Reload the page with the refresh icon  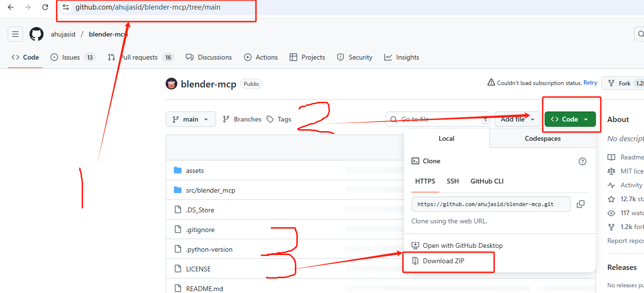point(45,7)
